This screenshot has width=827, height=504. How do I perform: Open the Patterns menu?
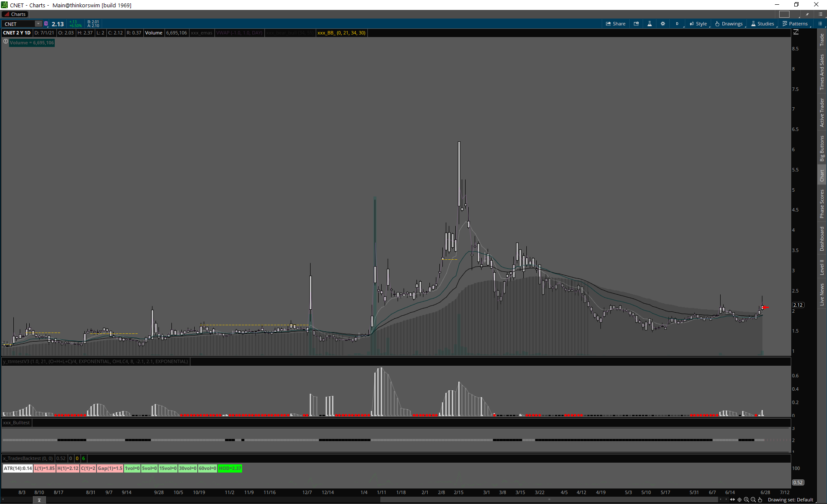click(795, 24)
